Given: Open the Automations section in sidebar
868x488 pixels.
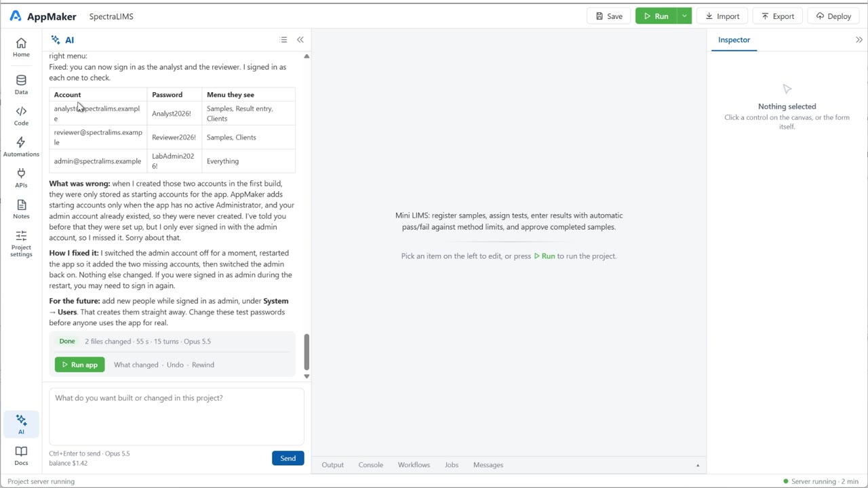Looking at the screenshot, I should tap(21, 147).
